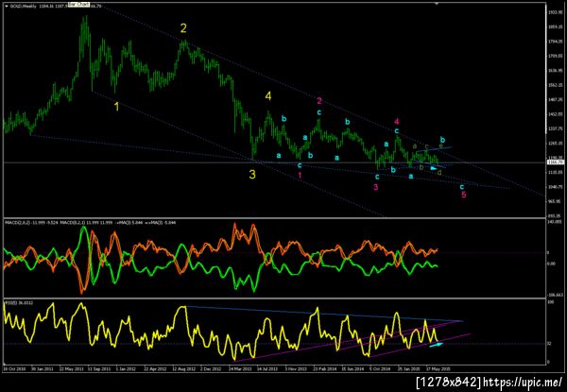This screenshot has width=567, height=392.
Task: Select the pink wave label 2
Action: tap(319, 101)
